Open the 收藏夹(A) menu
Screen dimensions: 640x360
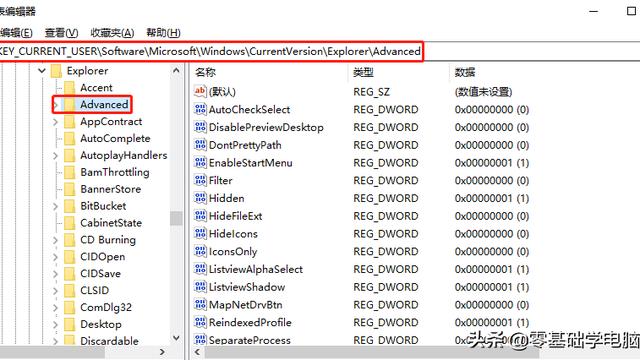112,33
